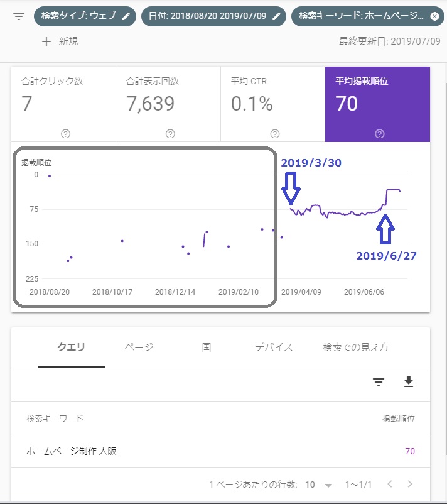Show help for 合計表示回数
This screenshot has width=447, height=504.
click(170, 133)
